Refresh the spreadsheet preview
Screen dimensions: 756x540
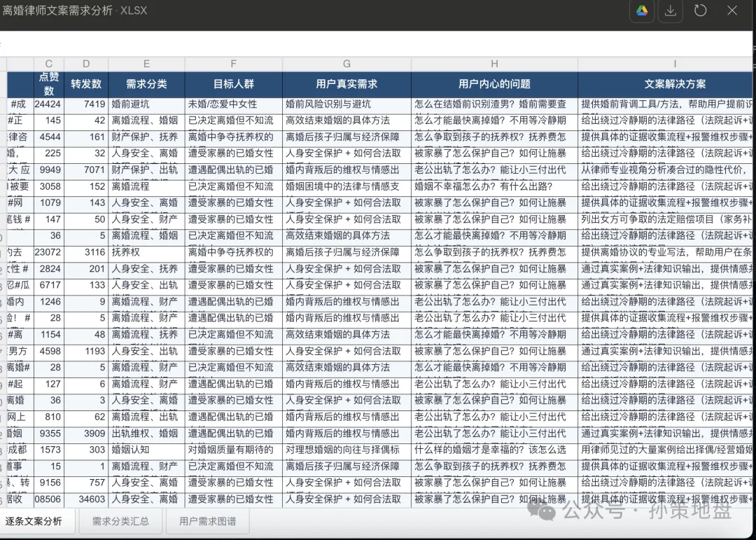700,11
